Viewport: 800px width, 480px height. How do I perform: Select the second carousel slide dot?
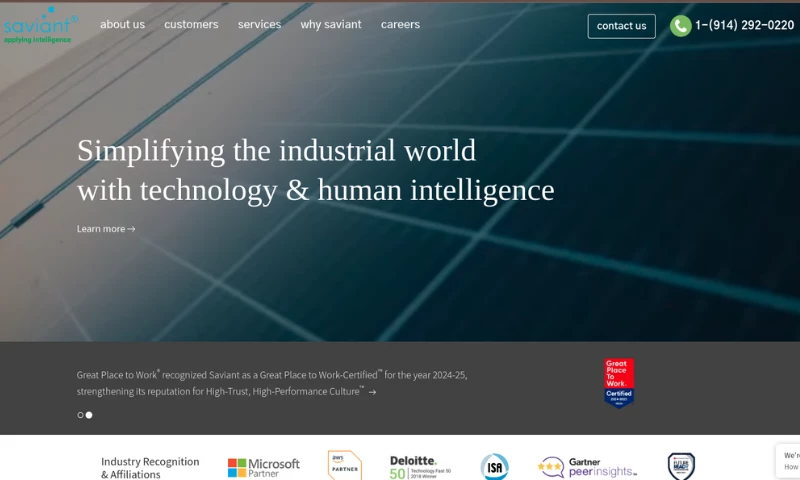(89, 415)
